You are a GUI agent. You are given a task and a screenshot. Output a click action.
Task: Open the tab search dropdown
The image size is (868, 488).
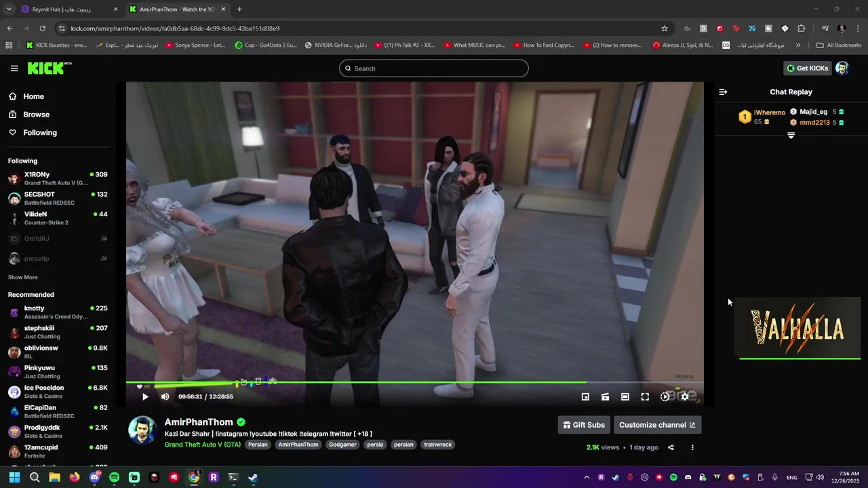click(9, 9)
